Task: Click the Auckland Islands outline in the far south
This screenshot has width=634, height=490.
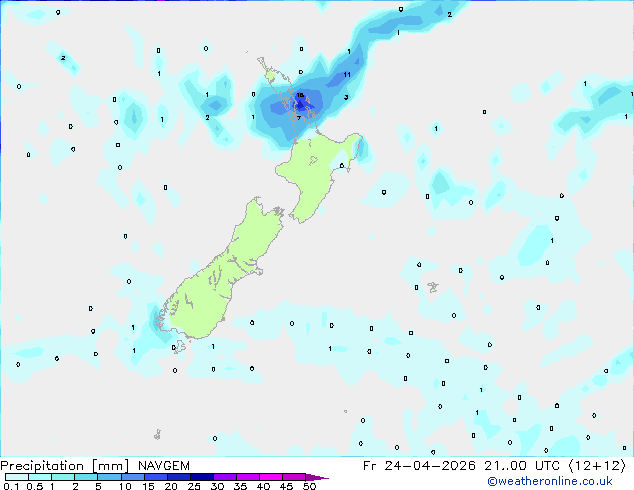Action: point(157,435)
